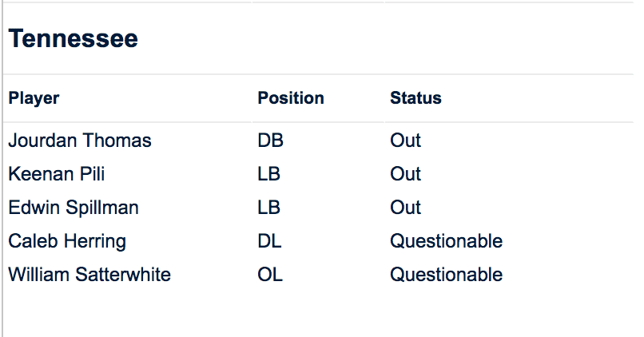Click the Tennessee heading
644x337 pixels.
tap(74, 39)
